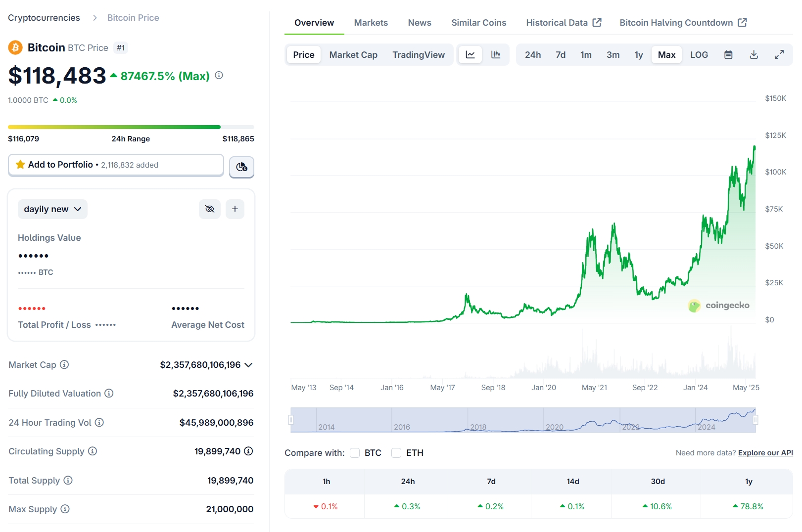Viewport: 802px width, 532px height.
Task: Select the 7d chart range
Action: point(561,55)
